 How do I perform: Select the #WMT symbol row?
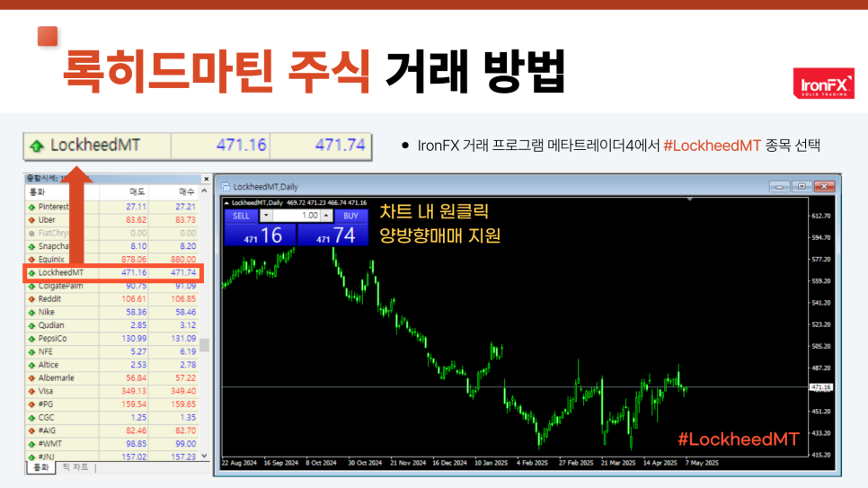tap(111, 444)
